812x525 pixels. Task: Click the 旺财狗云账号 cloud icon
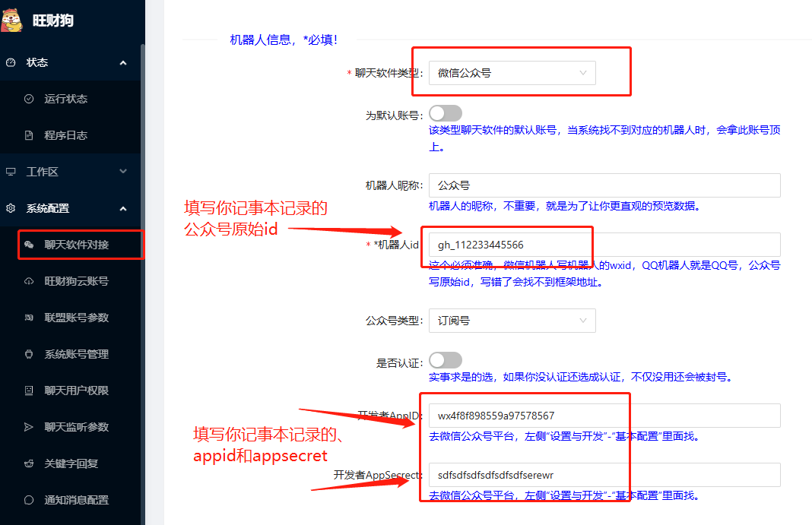coord(29,281)
